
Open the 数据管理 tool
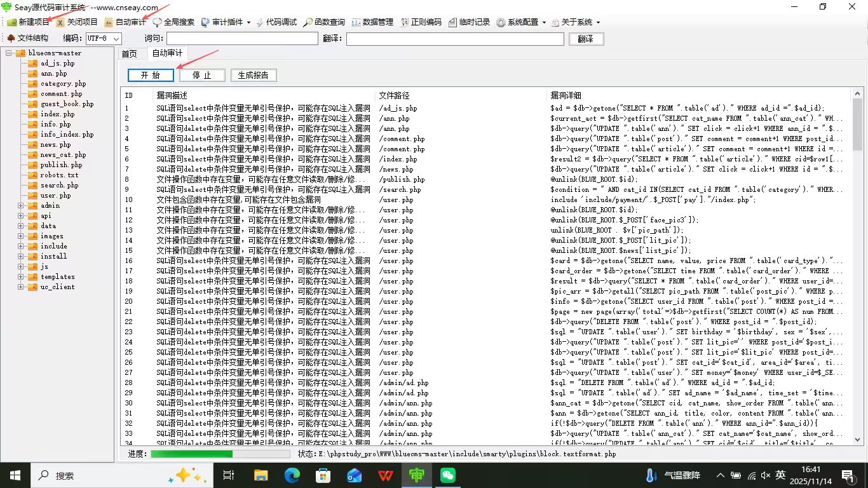(x=372, y=22)
